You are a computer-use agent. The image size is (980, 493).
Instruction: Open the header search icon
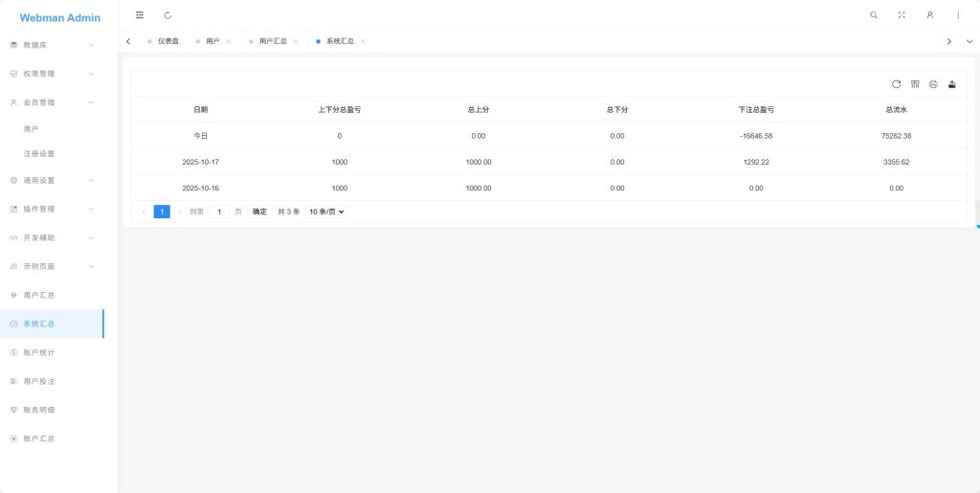tap(874, 15)
